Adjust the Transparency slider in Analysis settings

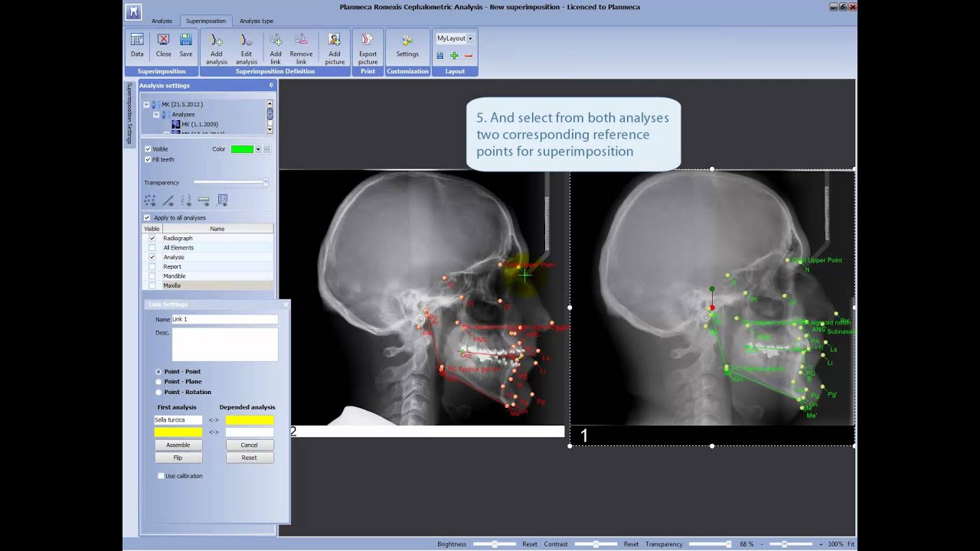(230, 182)
